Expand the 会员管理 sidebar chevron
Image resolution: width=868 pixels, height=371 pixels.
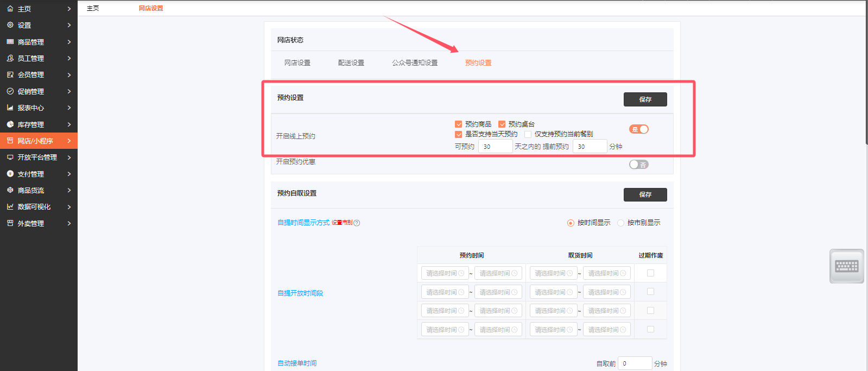pos(69,75)
